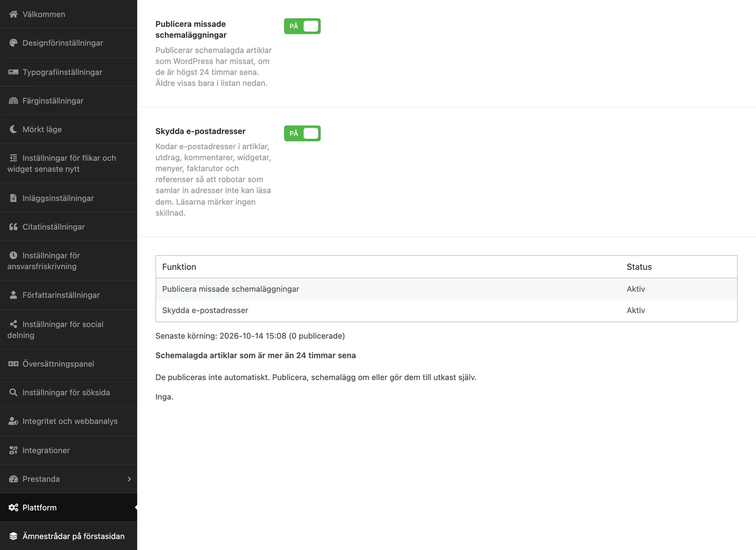756x550 pixels.
Task: Click Aktiv status for Skydda e-postadresser row
Action: click(636, 311)
